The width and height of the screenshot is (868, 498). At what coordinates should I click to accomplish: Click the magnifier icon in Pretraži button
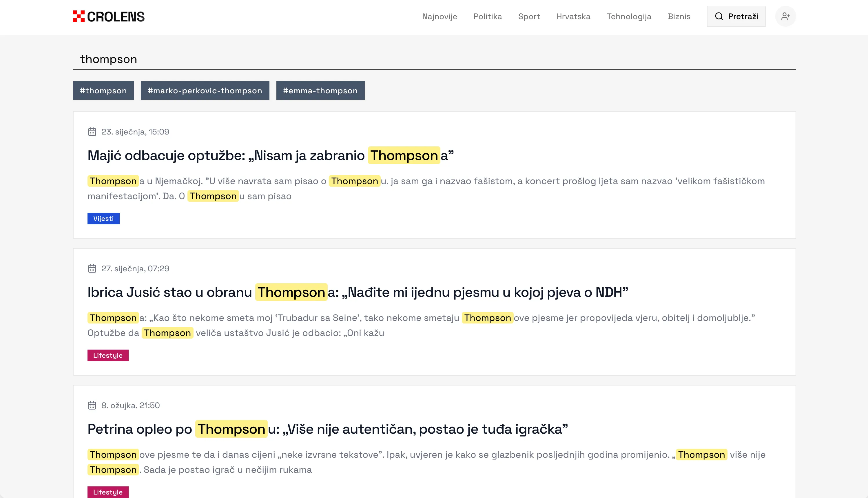[x=719, y=16]
